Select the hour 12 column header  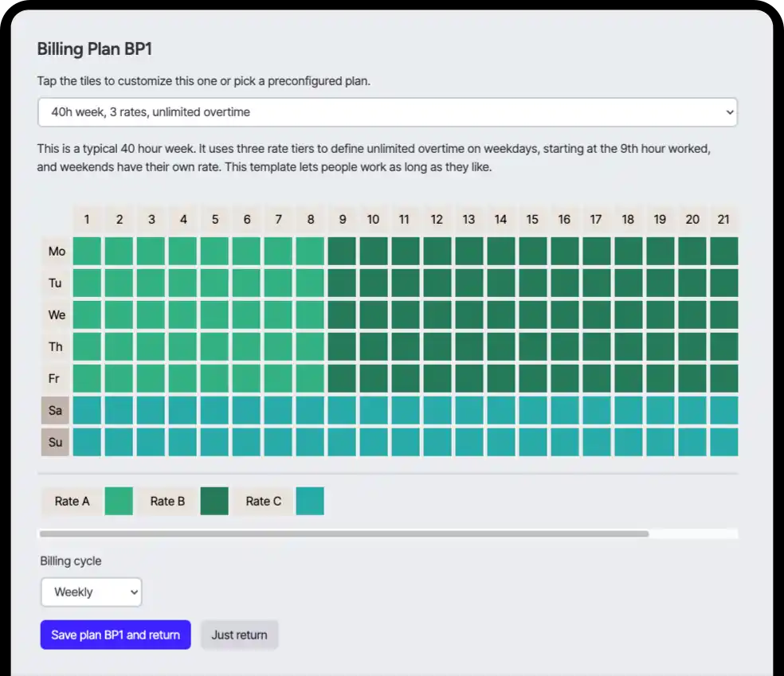coord(437,220)
